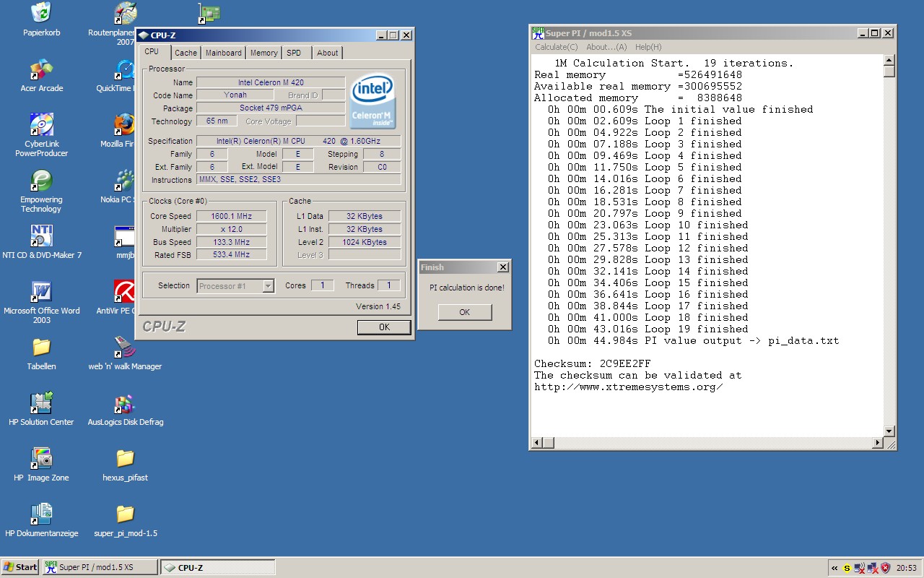Launch the AusLogics Disk Defrag desktop shortcut
Screen dimensions: 924x578
click(125, 403)
